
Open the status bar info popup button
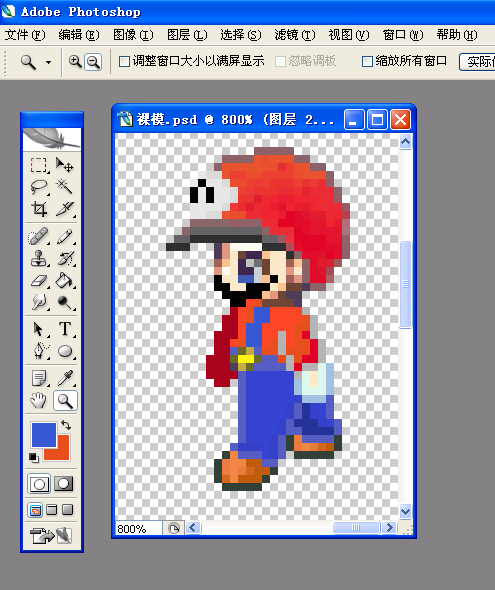[x=174, y=528]
